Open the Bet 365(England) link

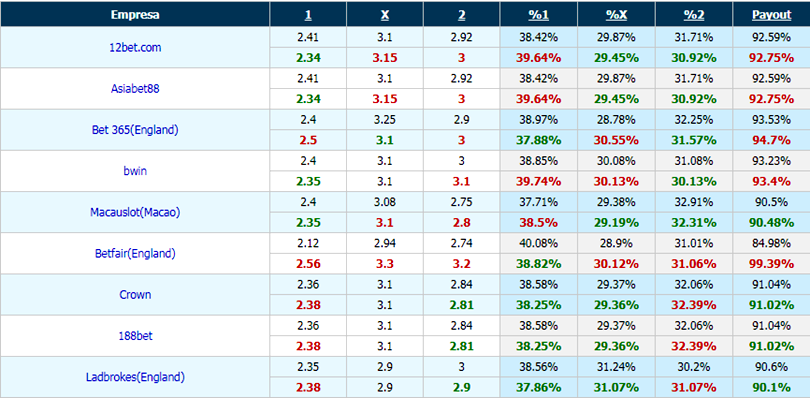point(135,130)
